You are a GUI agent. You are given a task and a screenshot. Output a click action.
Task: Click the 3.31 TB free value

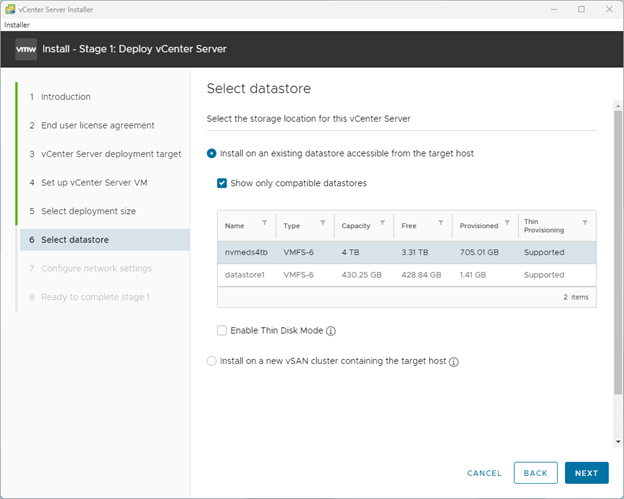pos(415,252)
